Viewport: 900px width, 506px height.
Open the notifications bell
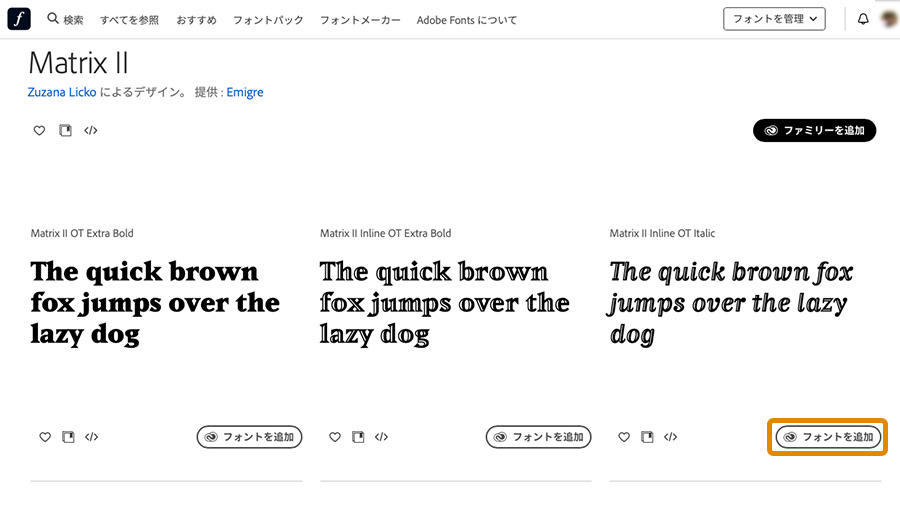click(x=864, y=19)
